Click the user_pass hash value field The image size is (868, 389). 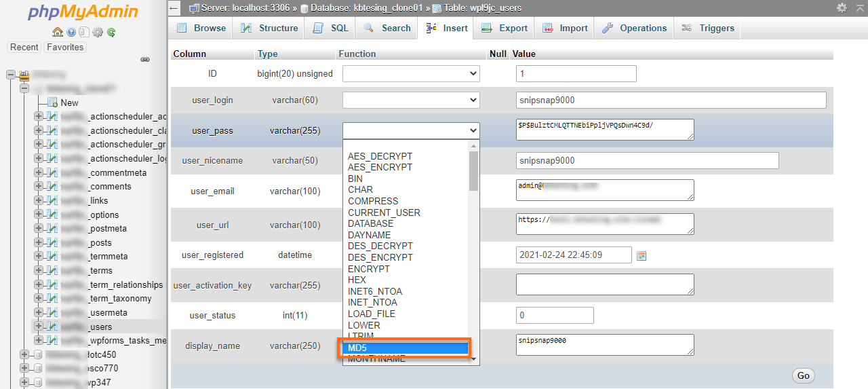click(x=605, y=130)
